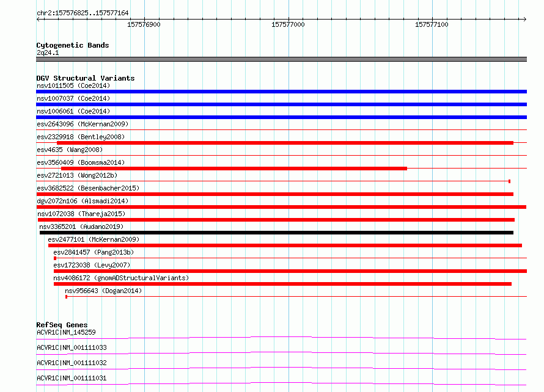Screen dimensions: 544x392
Task: Open nsv956643 (Dogan2014) variant label
Action: (103, 291)
